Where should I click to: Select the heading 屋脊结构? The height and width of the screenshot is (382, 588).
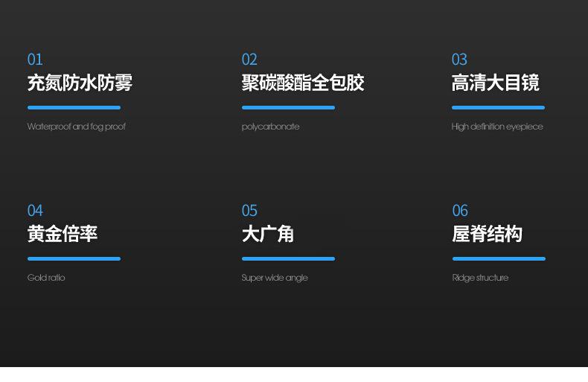[x=487, y=234]
